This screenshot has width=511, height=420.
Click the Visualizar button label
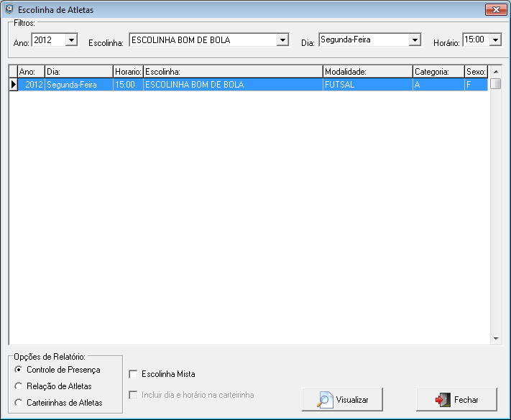352,400
